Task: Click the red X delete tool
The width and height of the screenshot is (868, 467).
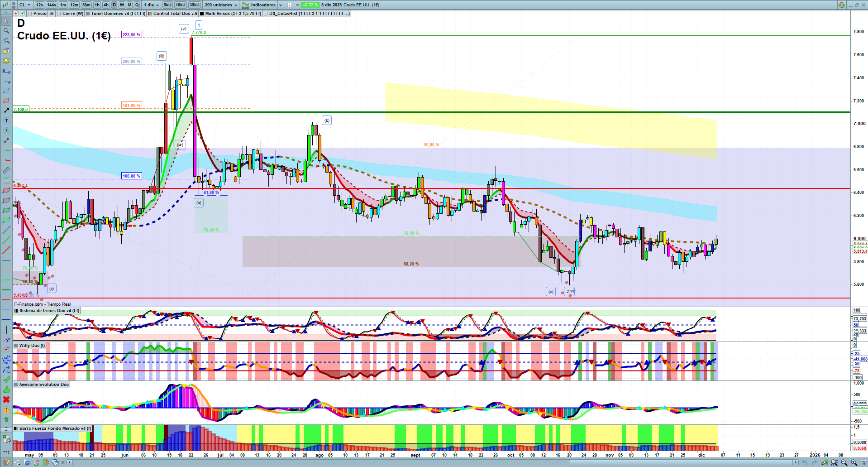Action: 6,400
